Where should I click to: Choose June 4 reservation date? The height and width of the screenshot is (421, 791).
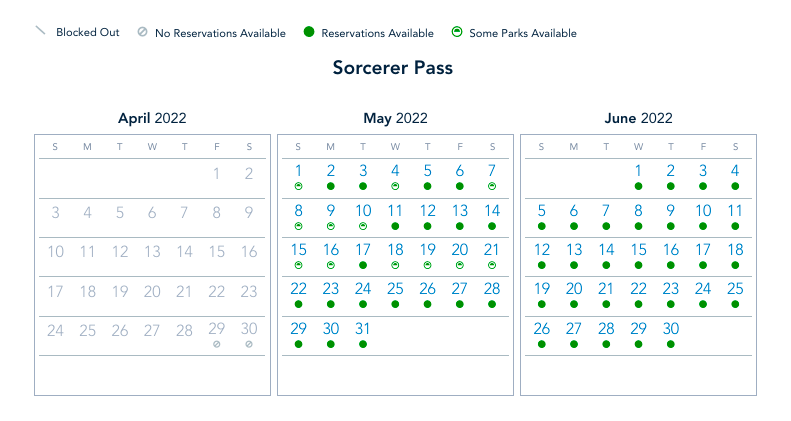tap(735, 171)
